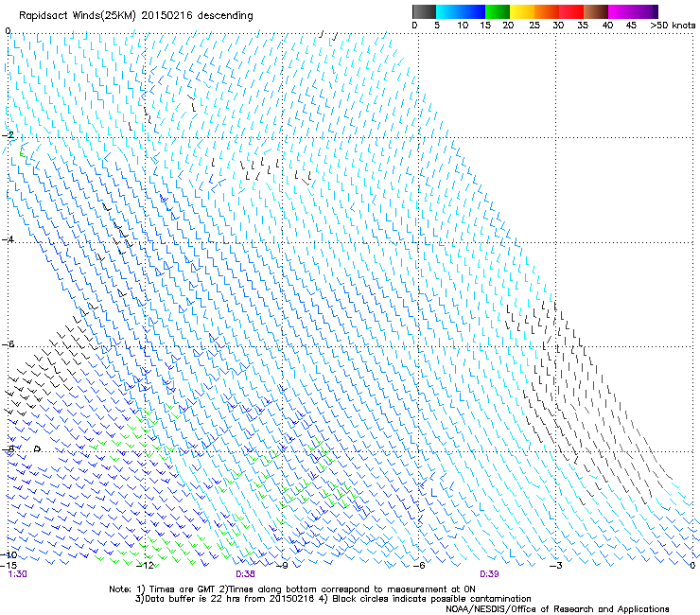Click the "-15" longitude axis label
The image size is (700, 615).
click(x=9, y=566)
